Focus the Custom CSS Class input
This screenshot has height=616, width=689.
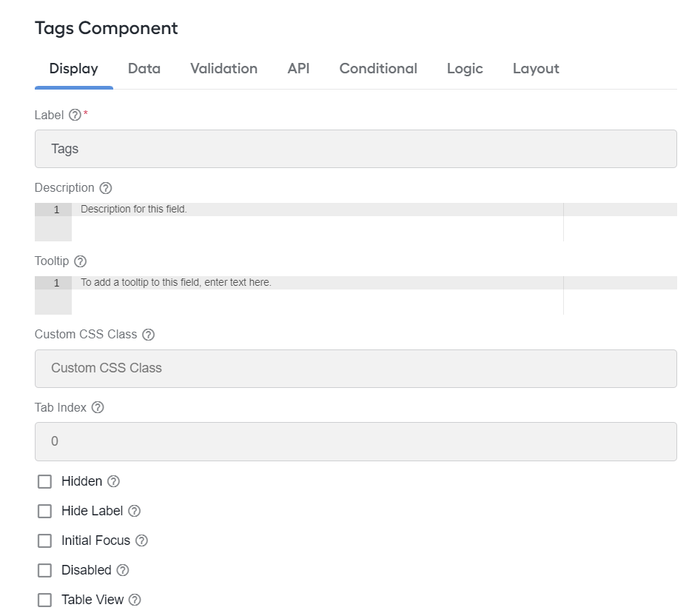pos(356,369)
